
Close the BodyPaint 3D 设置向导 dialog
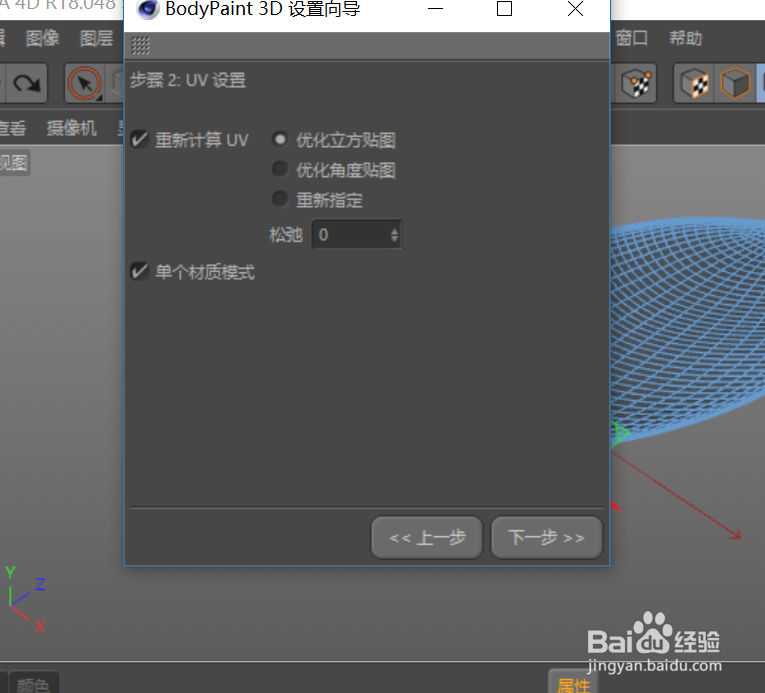click(576, 9)
